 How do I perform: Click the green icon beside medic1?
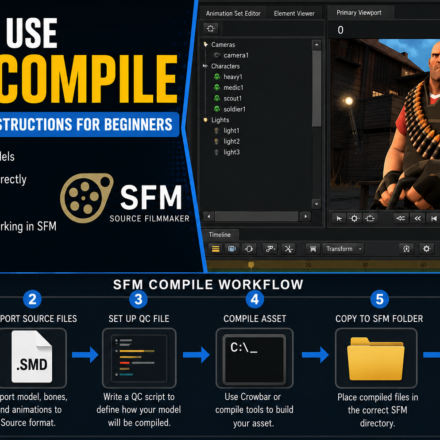click(217, 87)
